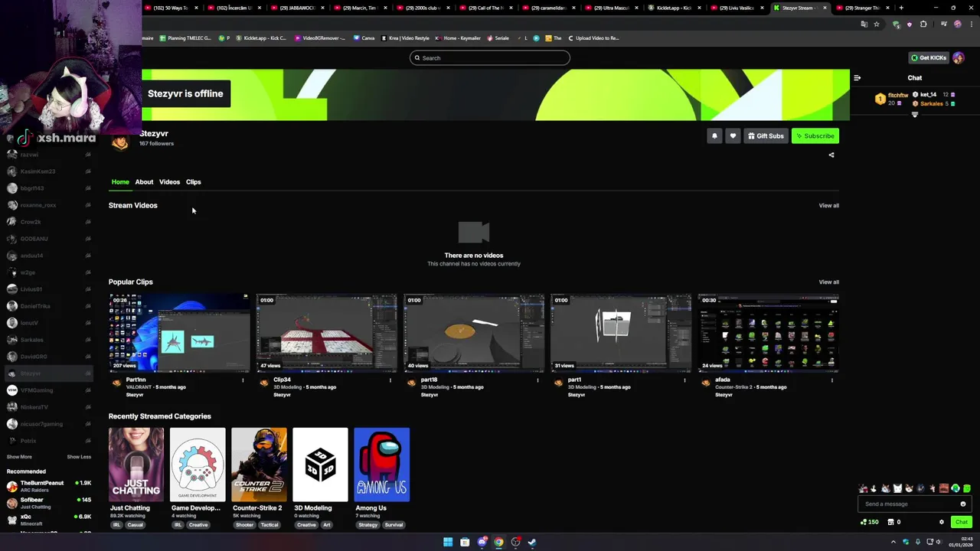Bookmark this page with star icon
The width and height of the screenshot is (980, 551).
click(877, 24)
